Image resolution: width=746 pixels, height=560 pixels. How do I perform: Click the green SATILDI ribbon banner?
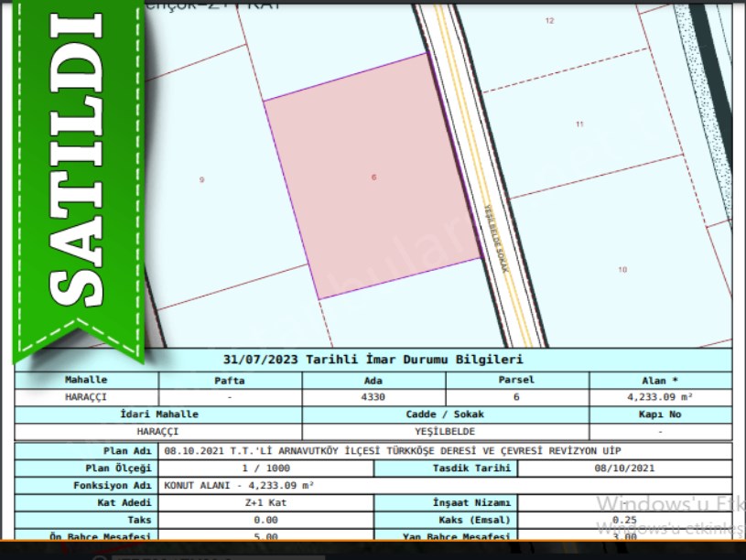[79, 174]
